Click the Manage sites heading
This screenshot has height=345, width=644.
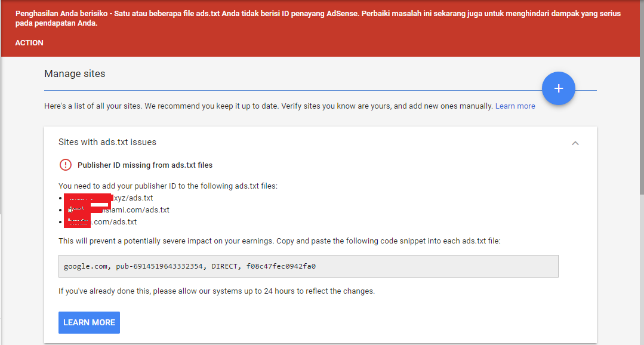(x=75, y=74)
